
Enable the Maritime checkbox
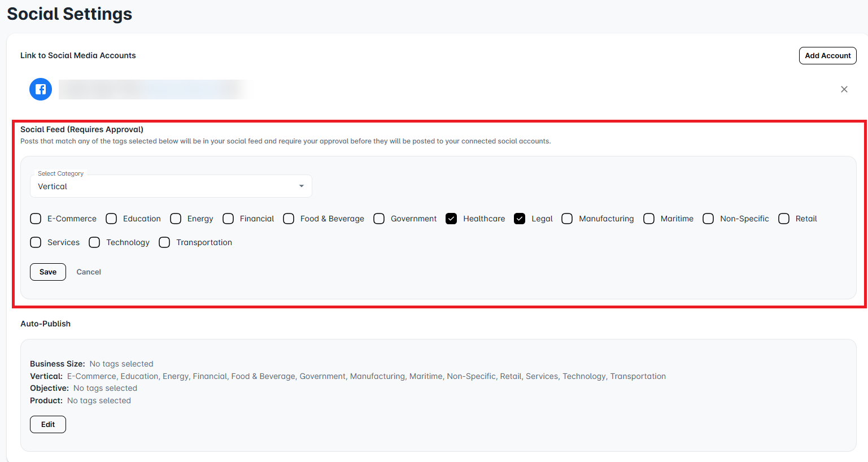click(649, 219)
